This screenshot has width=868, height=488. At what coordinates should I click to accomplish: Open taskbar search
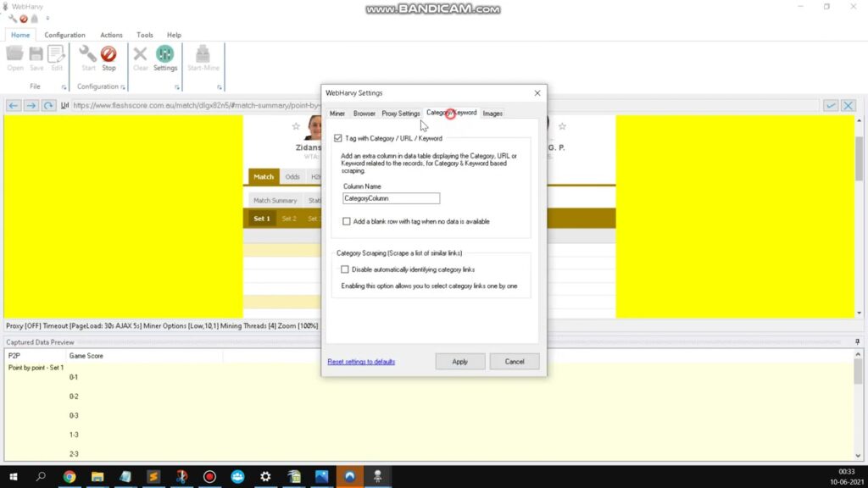41,476
